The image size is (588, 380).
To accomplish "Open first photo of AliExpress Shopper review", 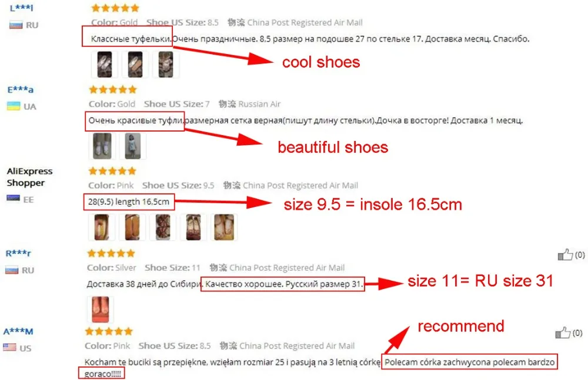I will coord(102,227).
